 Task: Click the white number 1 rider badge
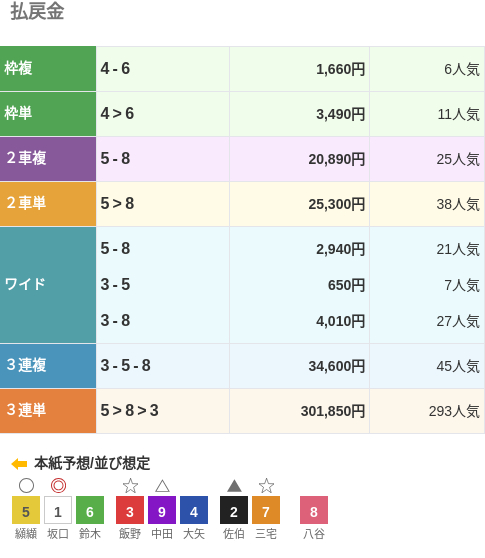click(58, 510)
